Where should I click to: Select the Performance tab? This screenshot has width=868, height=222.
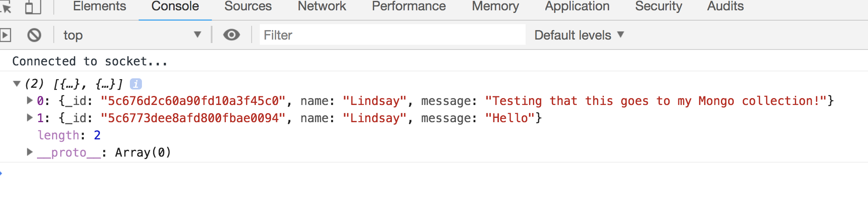pyautogui.click(x=409, y=6)
